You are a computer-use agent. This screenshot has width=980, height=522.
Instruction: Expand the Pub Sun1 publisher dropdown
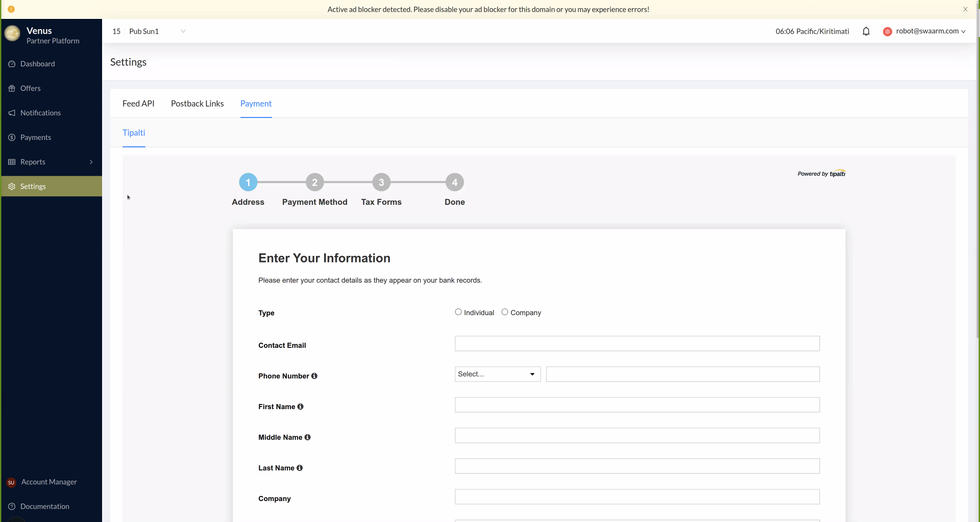click(x=183, y=31)
